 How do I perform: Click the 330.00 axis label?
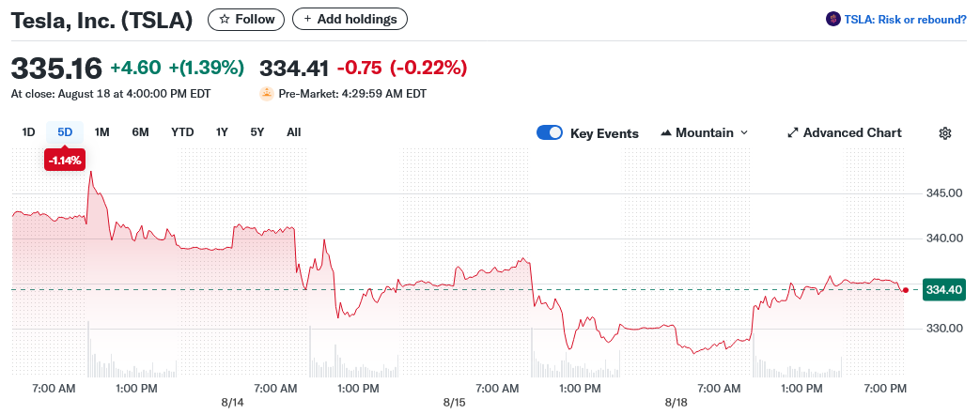(x=943, y=328)
